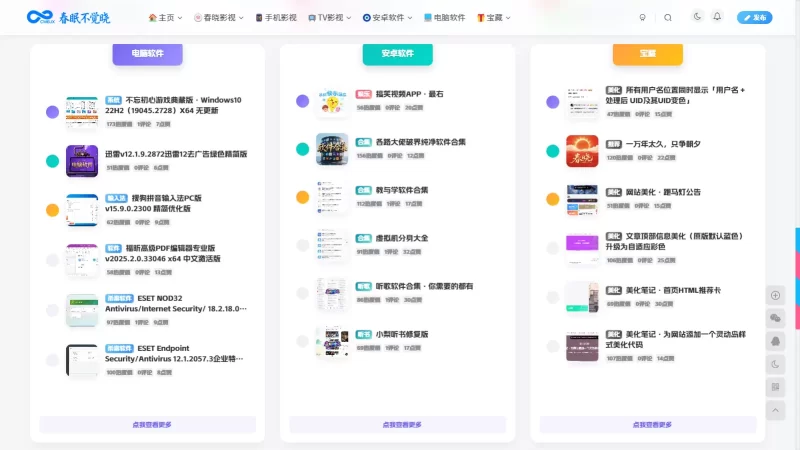Click the 输入法 tag on 搜狗 post
Image resolution: width=800 pixels, height=450 pixels.
click(116, 198)
